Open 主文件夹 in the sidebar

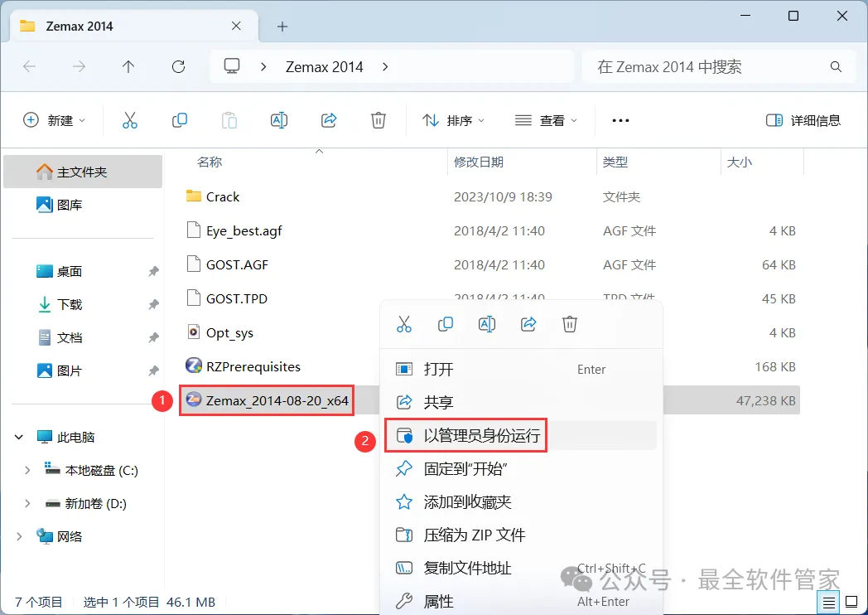83,172
